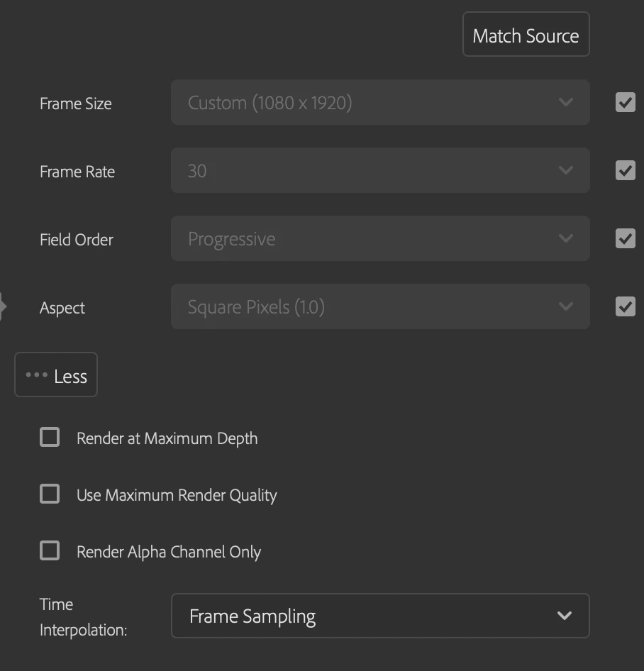Open the Aspect pixel ratio dropdown
The width and height of the screenshot is (644, 671).
click(379, 307)
